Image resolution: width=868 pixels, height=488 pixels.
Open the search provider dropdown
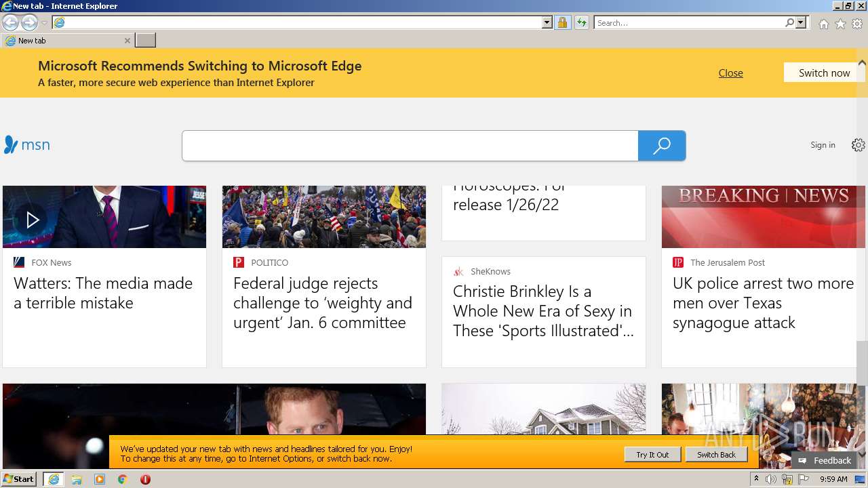point(801,22)
